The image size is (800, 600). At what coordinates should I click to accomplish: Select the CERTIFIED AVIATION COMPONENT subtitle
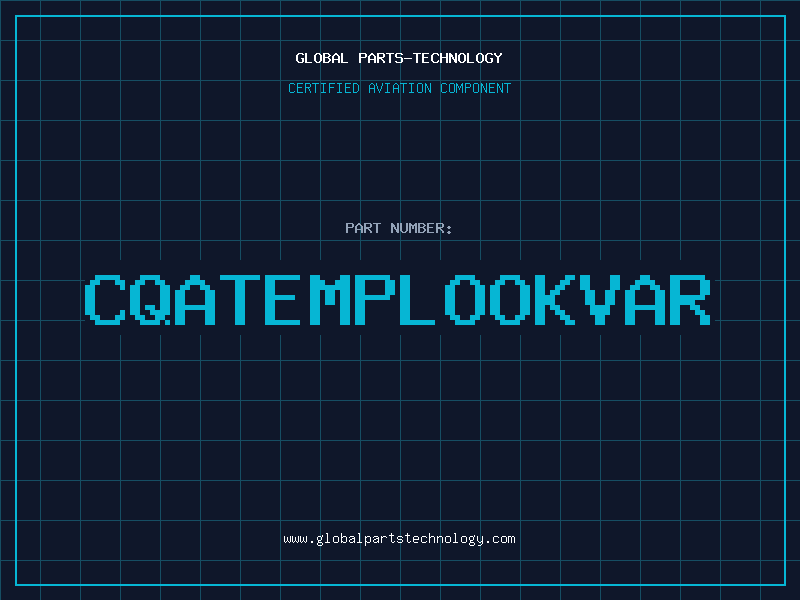coord(399,88)
